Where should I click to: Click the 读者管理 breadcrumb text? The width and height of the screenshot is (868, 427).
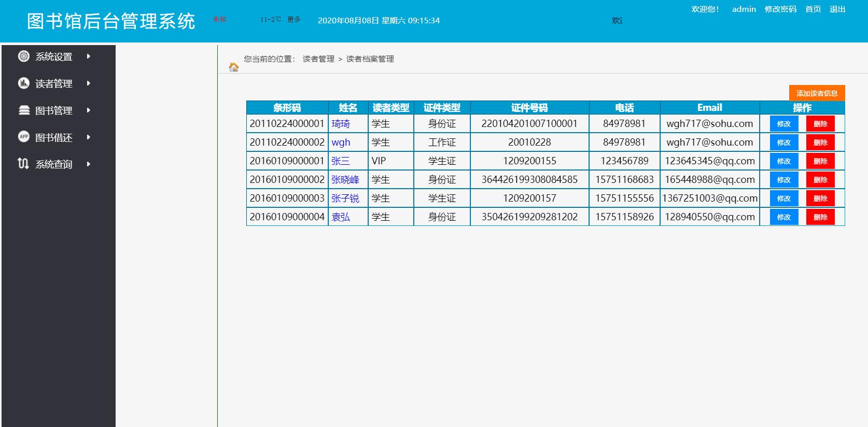pyautogui.click(x=318, y=59)
